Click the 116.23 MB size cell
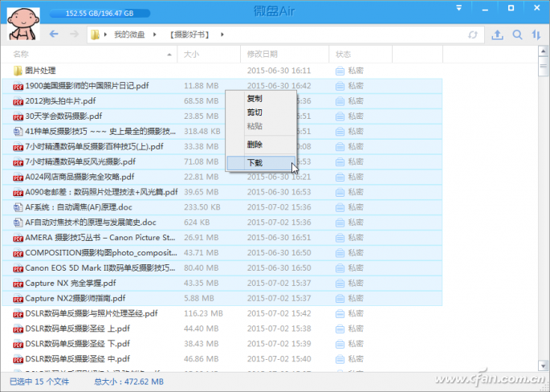550x392 pixels. tap(203, 313)
